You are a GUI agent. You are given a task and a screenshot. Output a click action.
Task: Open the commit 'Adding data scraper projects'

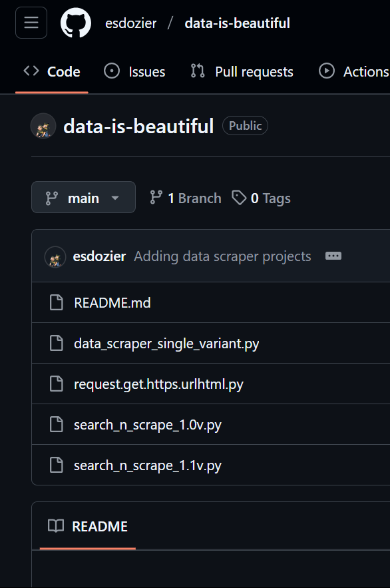tap(222, 256)
